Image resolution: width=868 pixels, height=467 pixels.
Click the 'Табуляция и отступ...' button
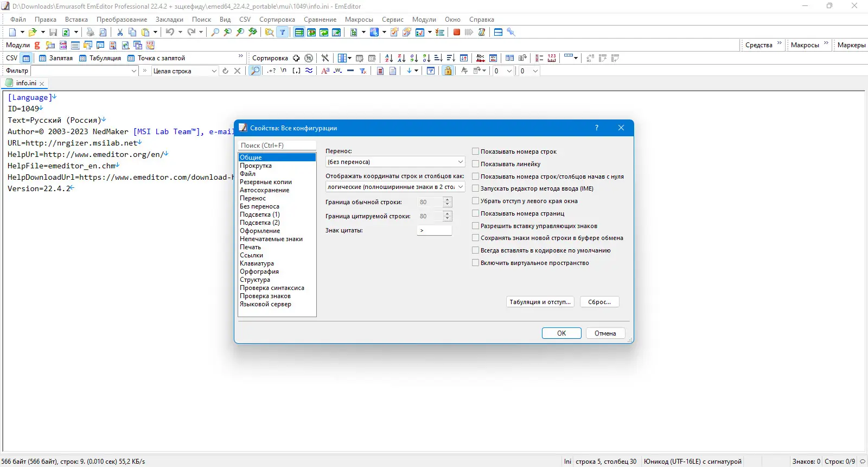[x=540, y=302]
